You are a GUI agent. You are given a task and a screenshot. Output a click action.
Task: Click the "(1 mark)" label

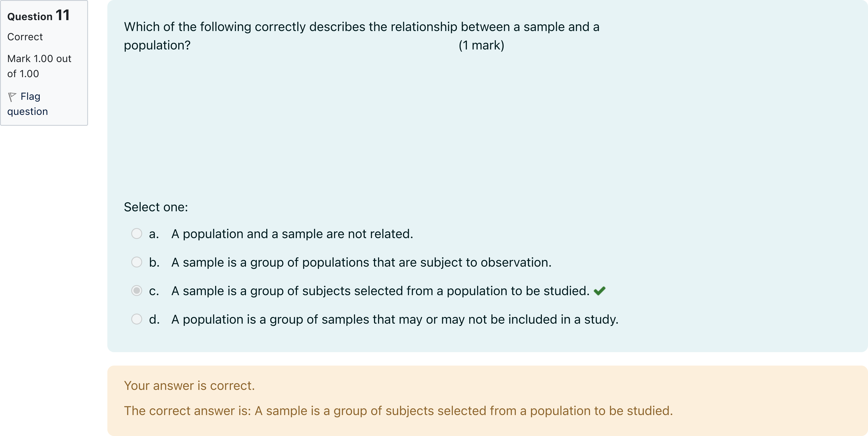481,45
